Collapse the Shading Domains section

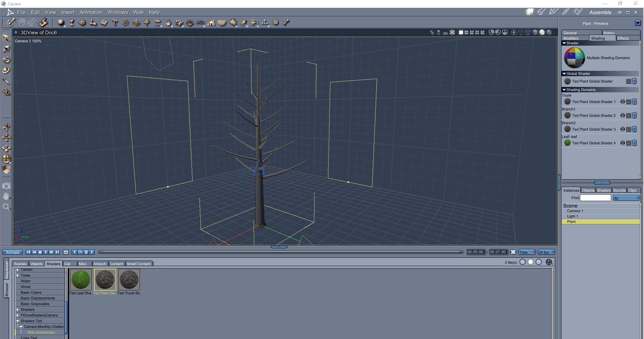564,90
